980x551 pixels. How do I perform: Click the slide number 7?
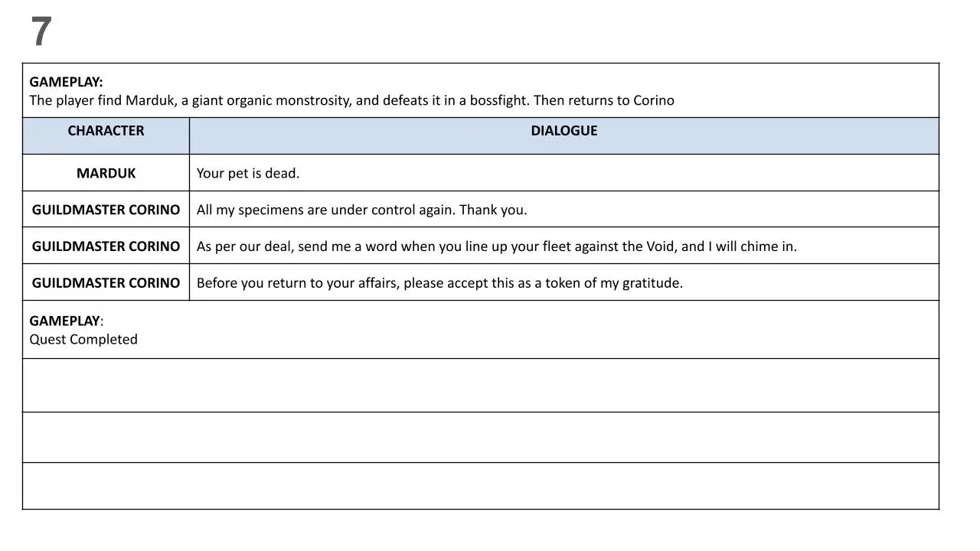(41, 32)
